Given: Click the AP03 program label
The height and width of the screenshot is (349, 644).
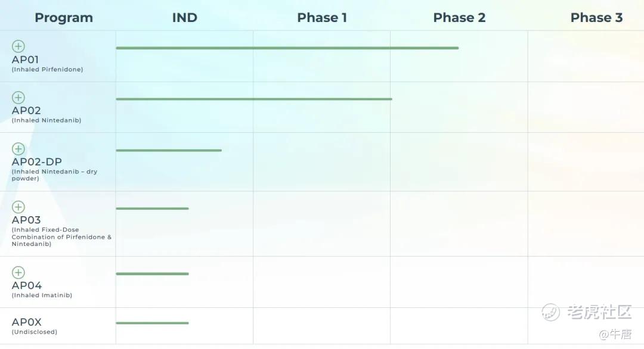Looking at the screenshot, I should [x=26, y=220].
